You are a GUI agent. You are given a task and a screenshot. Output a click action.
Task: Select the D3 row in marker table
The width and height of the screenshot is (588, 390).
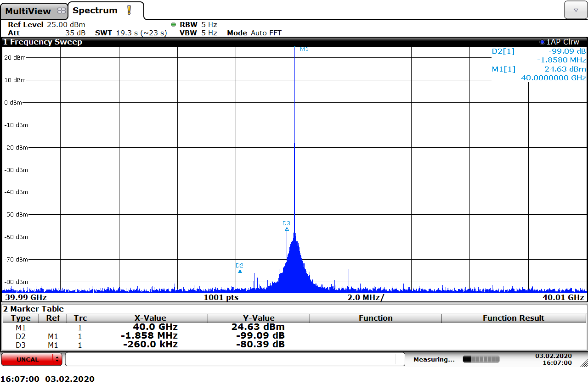pyautogui.click(x=294, y=344)
